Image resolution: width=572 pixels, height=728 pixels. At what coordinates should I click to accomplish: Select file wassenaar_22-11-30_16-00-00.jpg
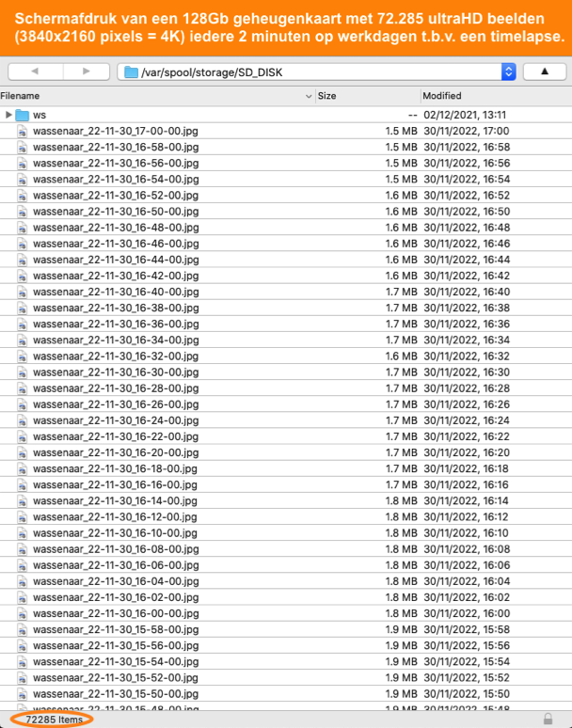tap(115, 613)
